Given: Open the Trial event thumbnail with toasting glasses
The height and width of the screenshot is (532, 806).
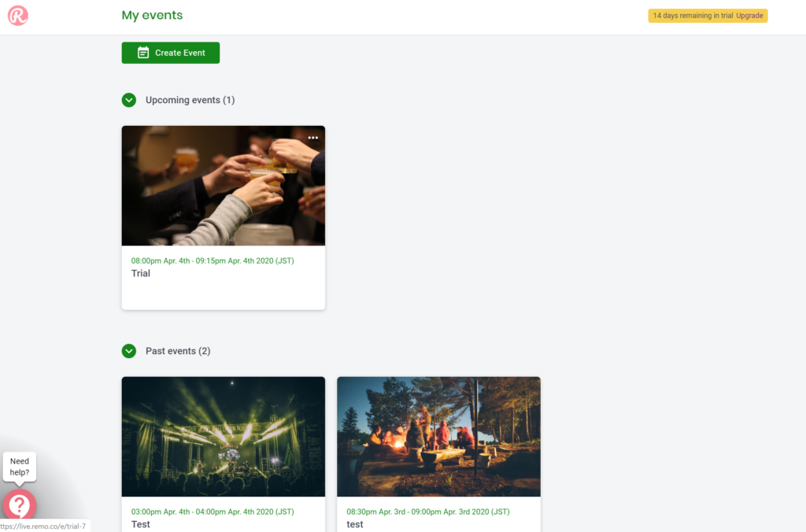Looking at the screenshot, I should coord(223,186).
